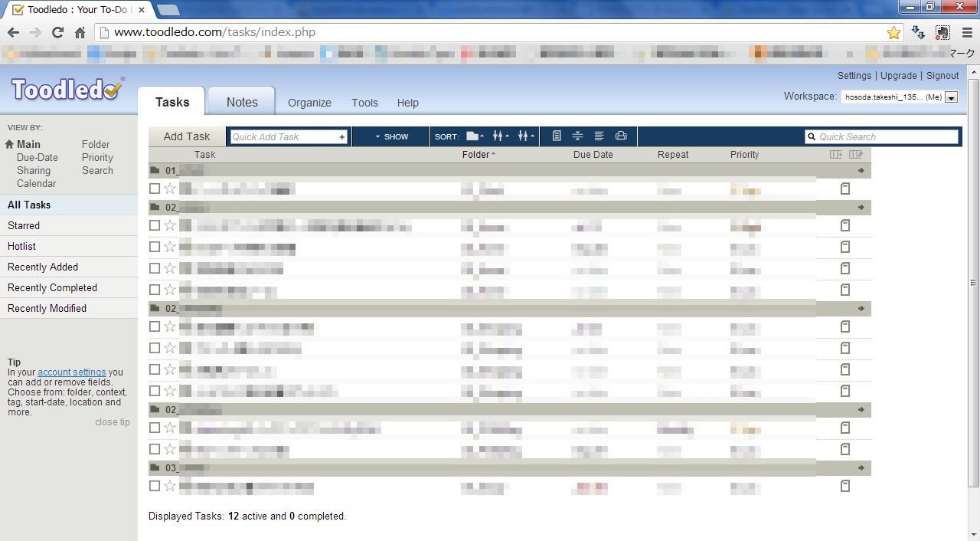Open note icon for task under 03_ folder
The height and width of the screenshot is (541, 980).
point(845,486)
